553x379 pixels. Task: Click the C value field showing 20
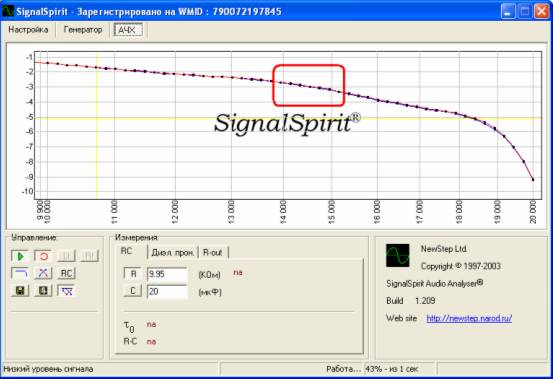[167, 292]
